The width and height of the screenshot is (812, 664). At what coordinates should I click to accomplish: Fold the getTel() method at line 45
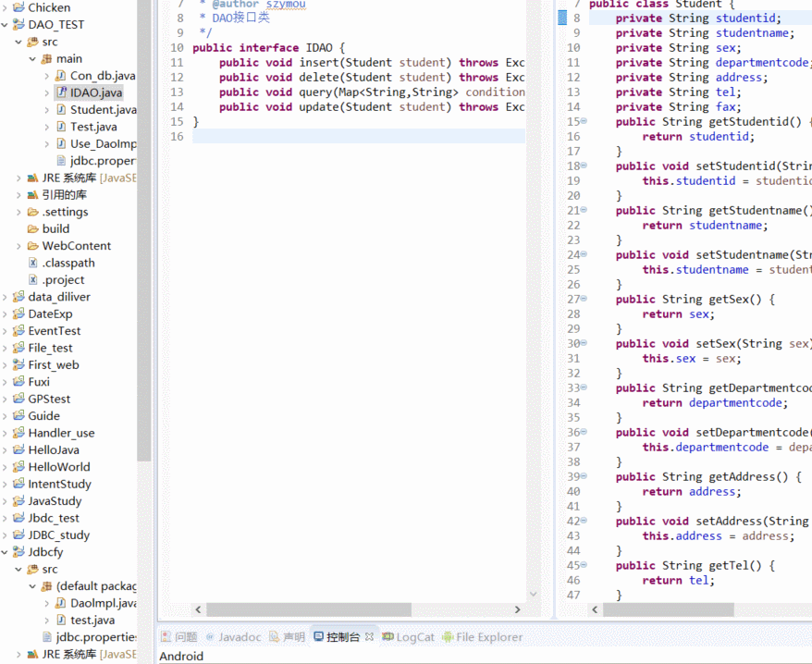pos(584,565)
